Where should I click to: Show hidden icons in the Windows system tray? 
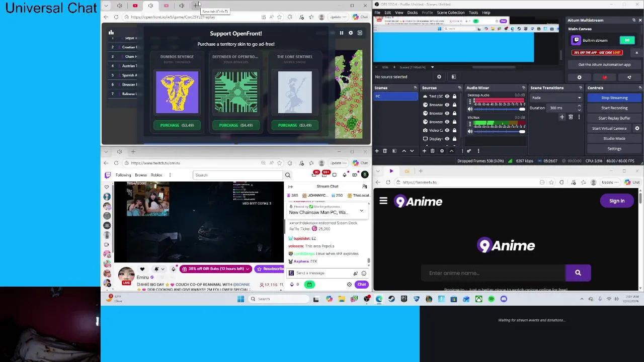coord(582,299)
